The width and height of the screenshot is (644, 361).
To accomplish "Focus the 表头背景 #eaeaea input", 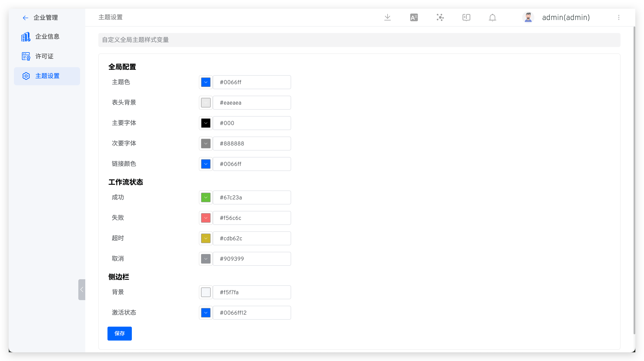I will coord(252,103).
